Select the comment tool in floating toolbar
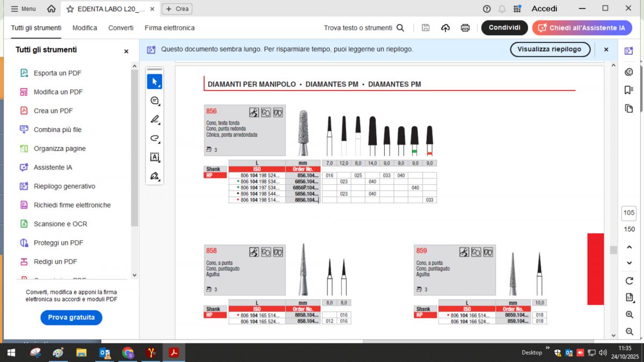This screenshot has width=644, height=362. click(x=155, y=101)
